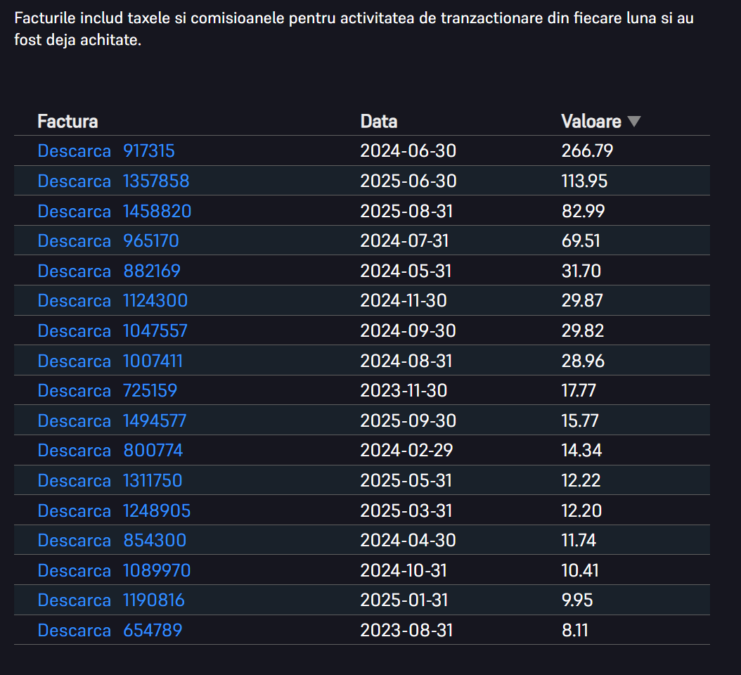741x675 pixels.
Task: Open the Descarca link for invoice 1089970
Action: 74,571
